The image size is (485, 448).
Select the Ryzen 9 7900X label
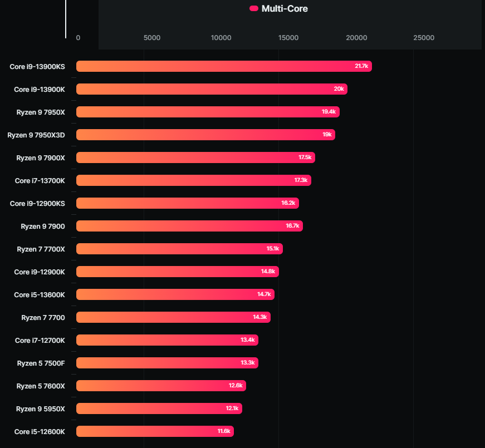point(41,158)
